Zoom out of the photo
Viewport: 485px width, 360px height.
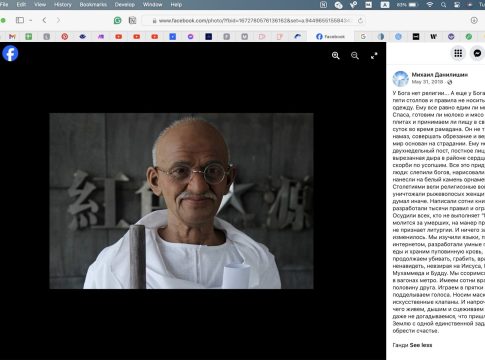pyautogui.click(x=355, y=56)
